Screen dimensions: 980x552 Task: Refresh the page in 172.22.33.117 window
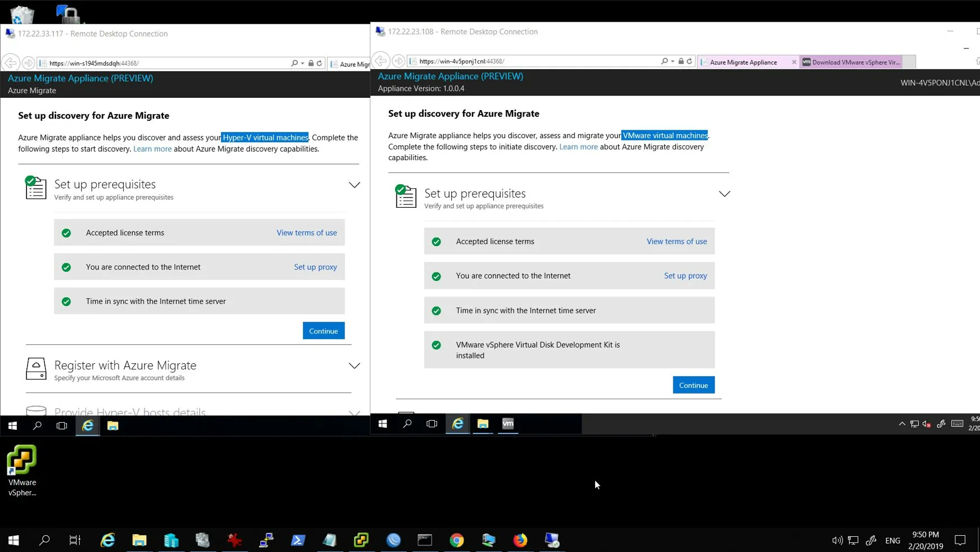tap(319, 63)
